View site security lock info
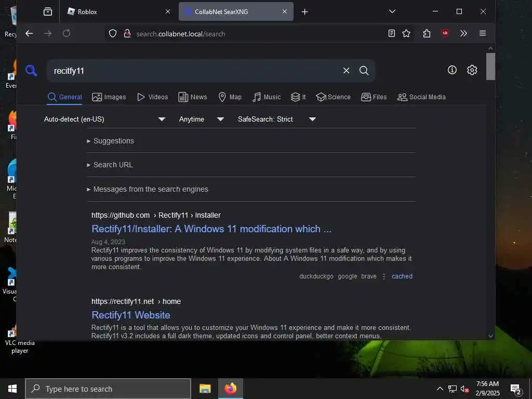The image size is (532, 399). point(127,33)
